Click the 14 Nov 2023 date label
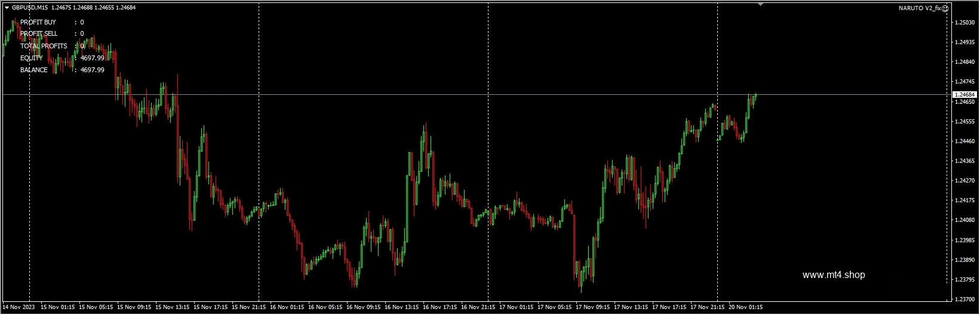Screen dimensions: 980x315 [19, 308]
